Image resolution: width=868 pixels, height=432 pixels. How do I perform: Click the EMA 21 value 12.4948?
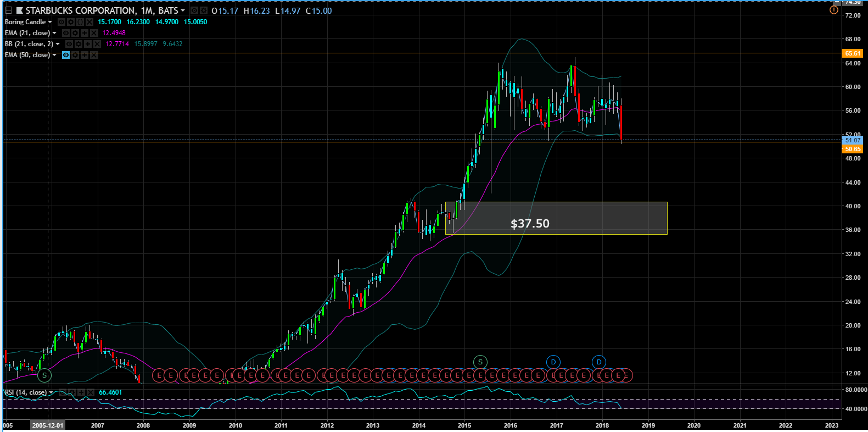click(x=114, y=33)
